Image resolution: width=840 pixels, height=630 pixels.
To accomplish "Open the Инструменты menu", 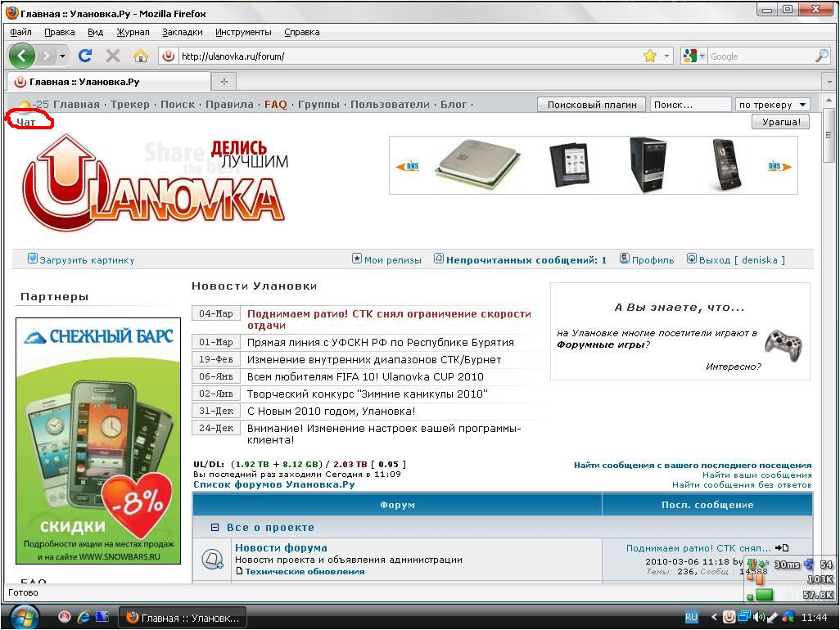I will [243, 32].
